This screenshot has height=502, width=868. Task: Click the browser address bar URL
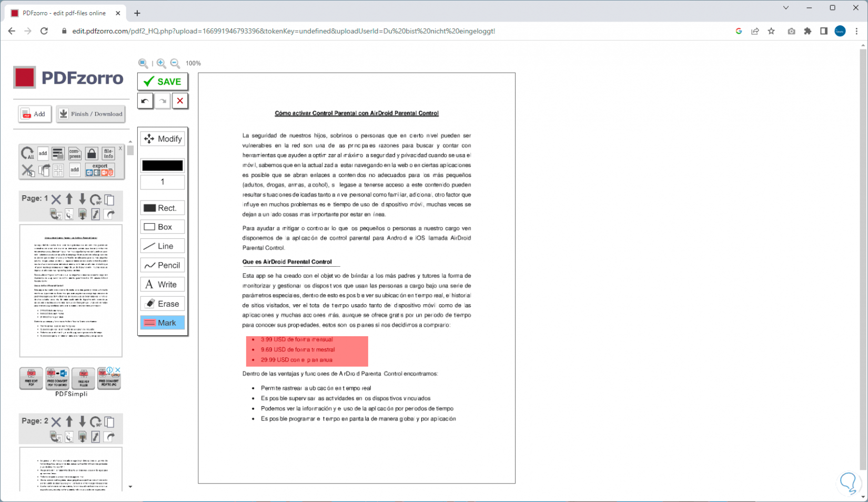[x=284, y=31]
